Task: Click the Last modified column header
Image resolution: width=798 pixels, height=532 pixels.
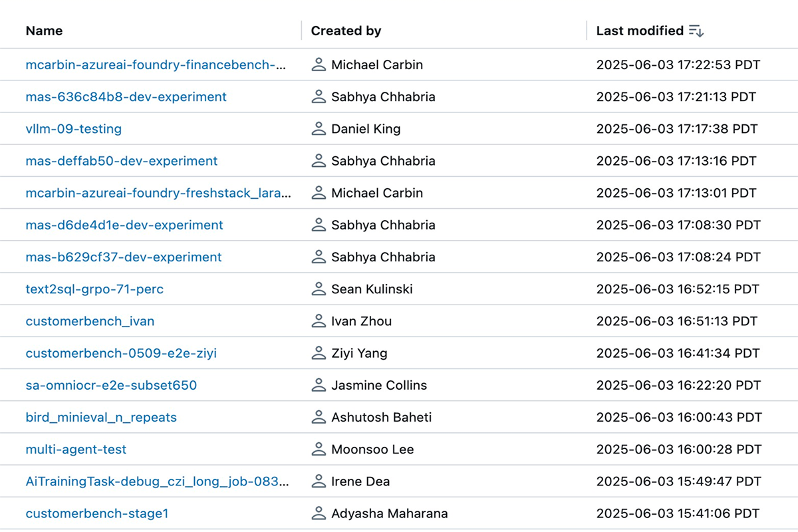Action: [x=640, y=31]
